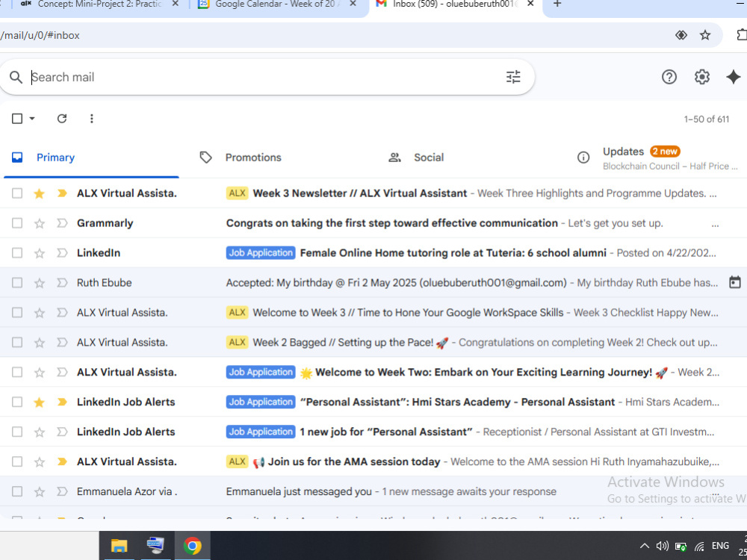Mark Grammarly email as important

(62, 223)
